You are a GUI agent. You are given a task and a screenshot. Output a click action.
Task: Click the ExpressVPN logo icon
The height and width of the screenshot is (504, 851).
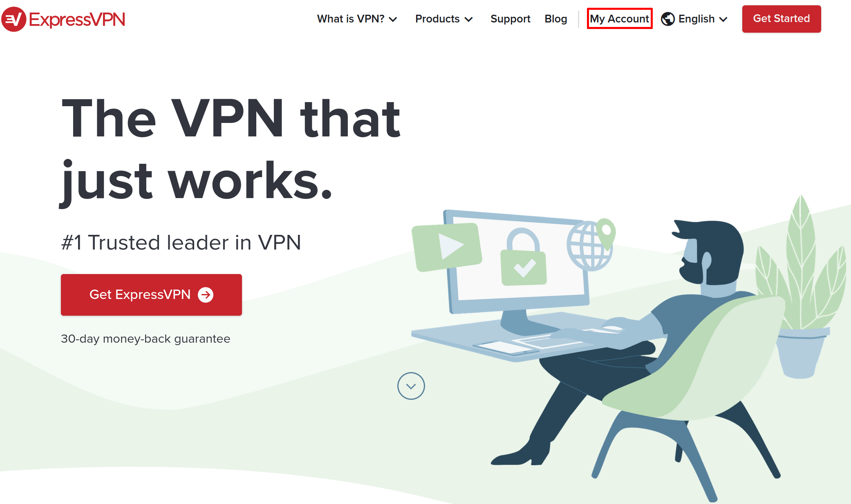14,19
